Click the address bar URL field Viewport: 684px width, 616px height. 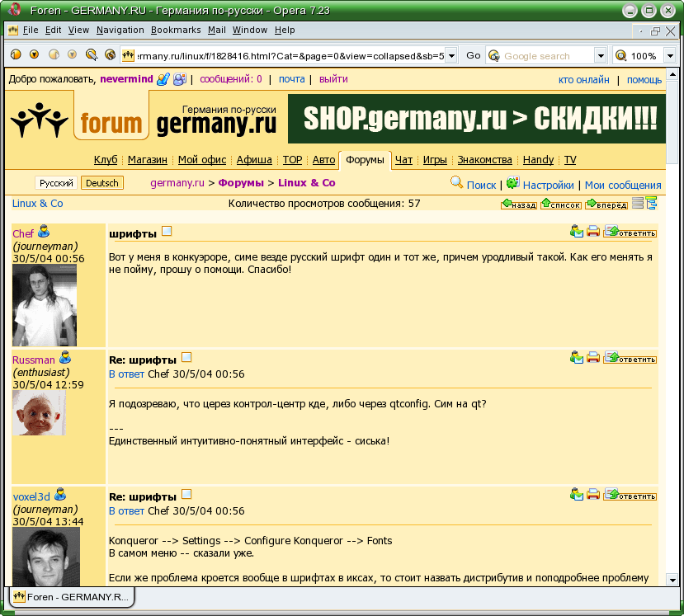click(290, 56)
